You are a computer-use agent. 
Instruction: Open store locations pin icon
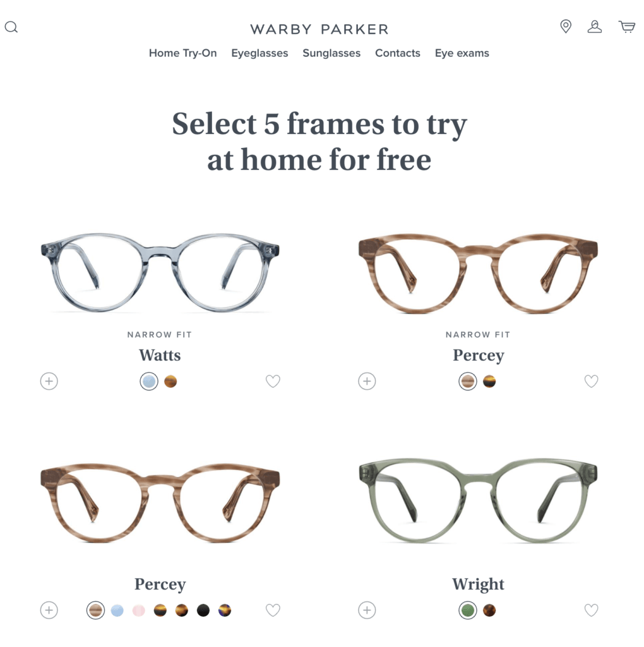coord(566,27)
